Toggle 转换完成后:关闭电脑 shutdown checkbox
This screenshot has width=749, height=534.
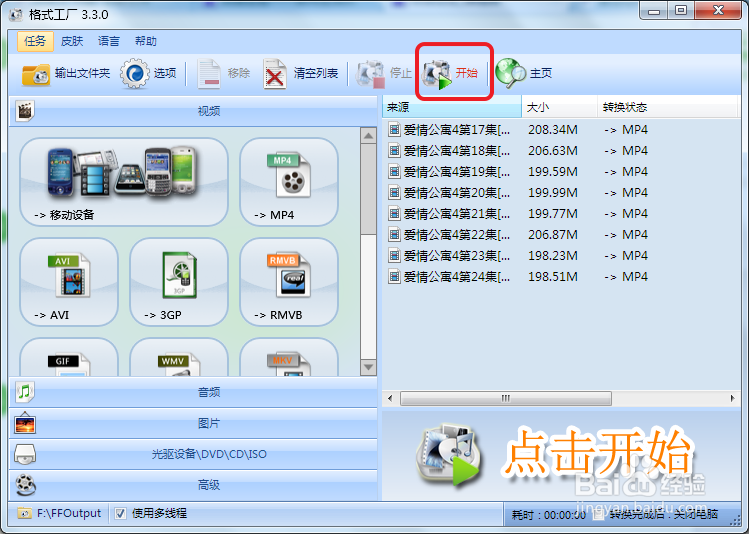[599, 514]
